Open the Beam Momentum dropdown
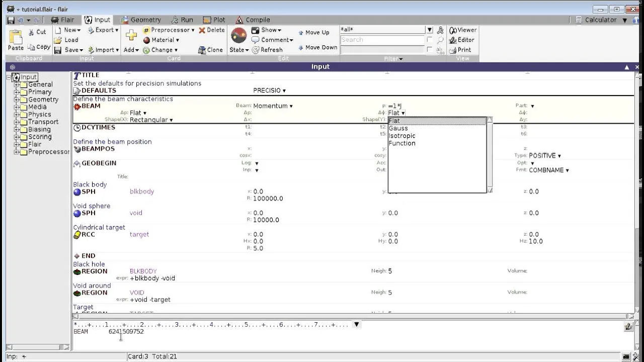 [x=273, y=106]
